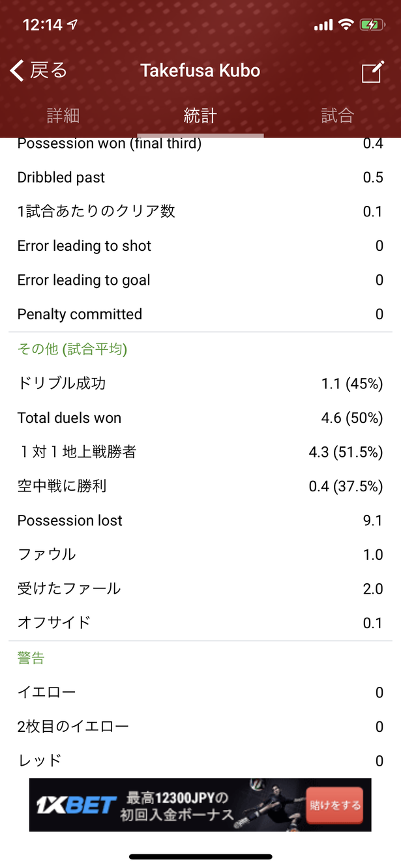Image resolution: width=401 pixels, height=868 pixels.
Task: Tap the back arrow icon
Action: pos(18,70)
